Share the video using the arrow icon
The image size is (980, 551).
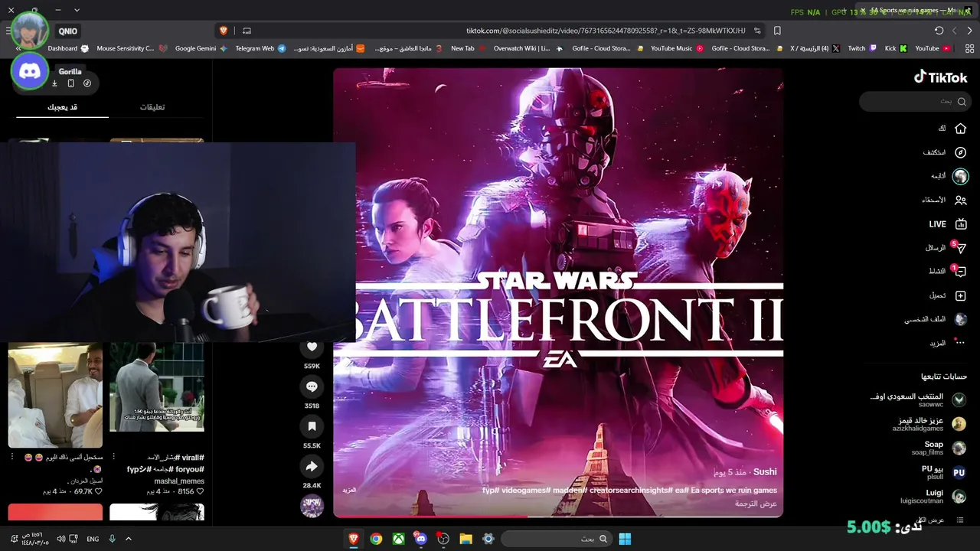312,466
